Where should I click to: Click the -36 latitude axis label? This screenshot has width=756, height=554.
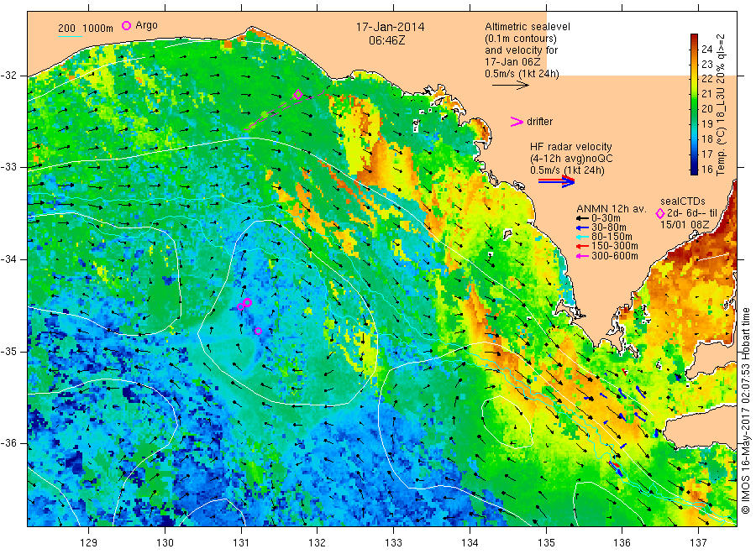click(9, 443)
